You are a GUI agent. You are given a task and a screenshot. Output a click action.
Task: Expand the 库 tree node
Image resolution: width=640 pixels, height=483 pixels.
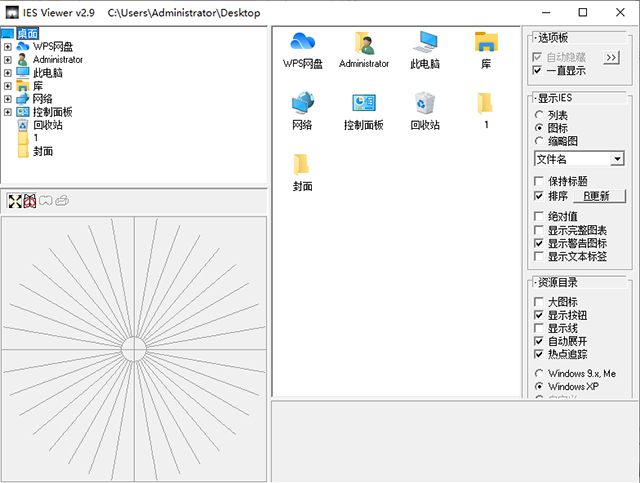[x=8, y=86]
